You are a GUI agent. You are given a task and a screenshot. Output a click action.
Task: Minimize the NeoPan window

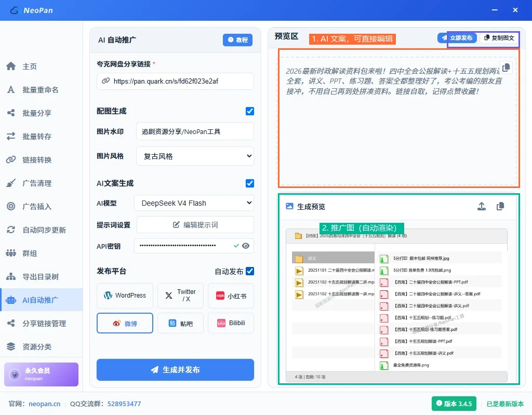tap(495, 10)
